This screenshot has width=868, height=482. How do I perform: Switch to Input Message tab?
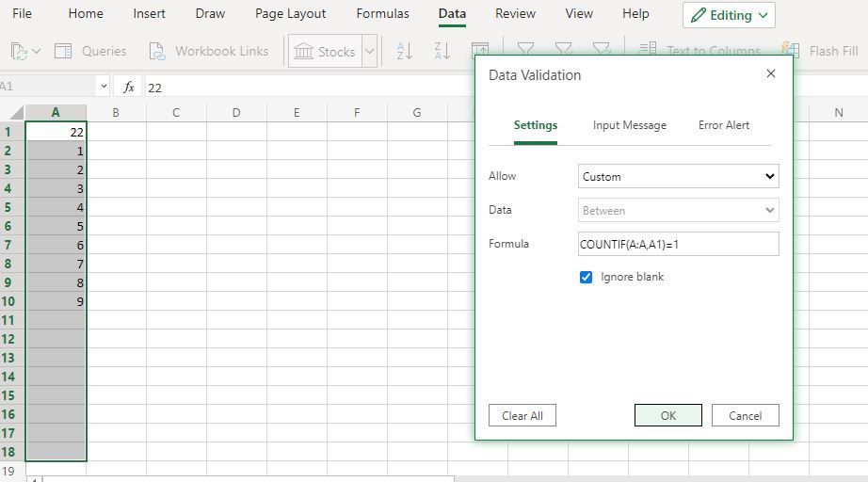pyautogui.click(x=630, y=125)
